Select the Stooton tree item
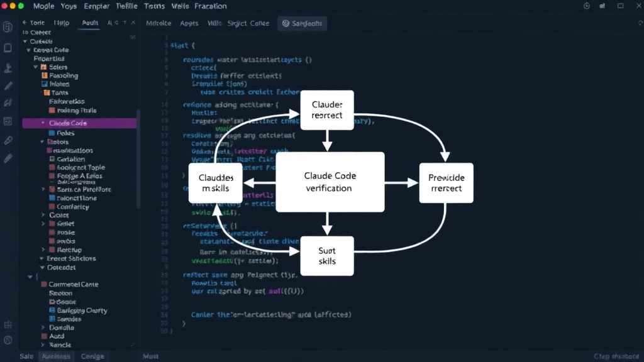This screenshot has width=644, height=362. point(61,293)
